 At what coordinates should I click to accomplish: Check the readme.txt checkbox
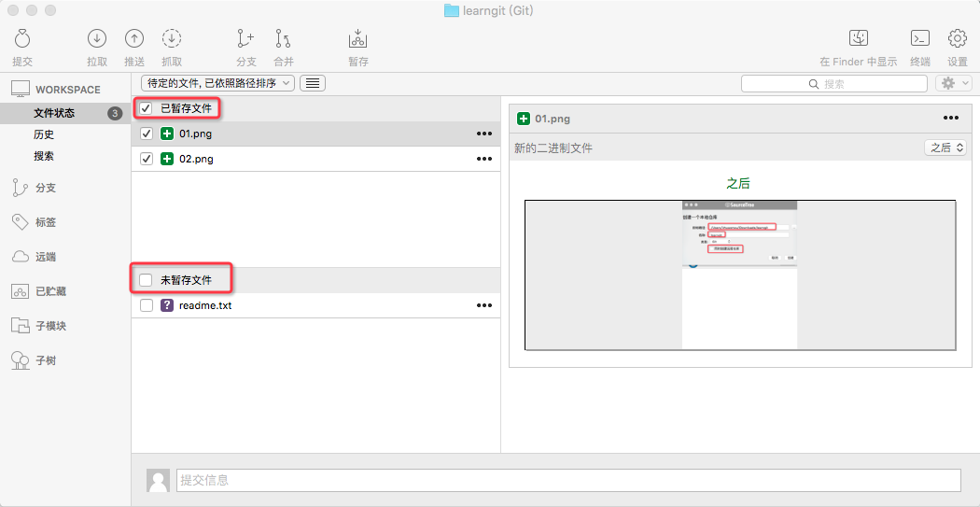147,305
